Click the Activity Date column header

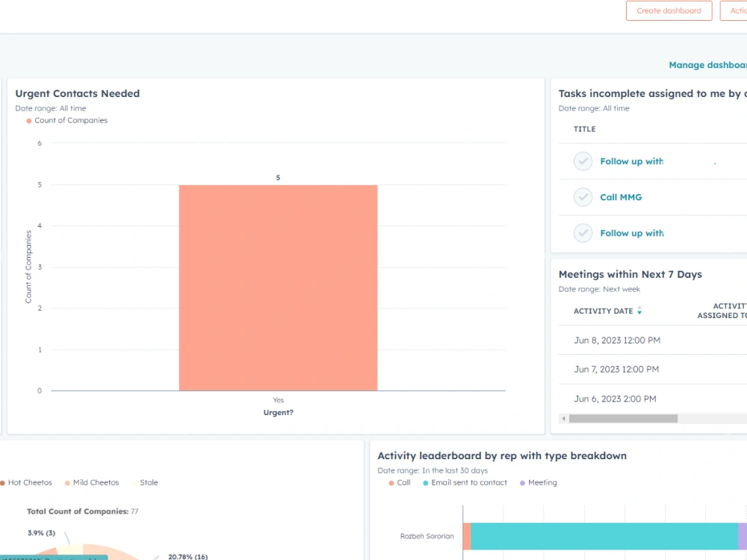[603, 311]
